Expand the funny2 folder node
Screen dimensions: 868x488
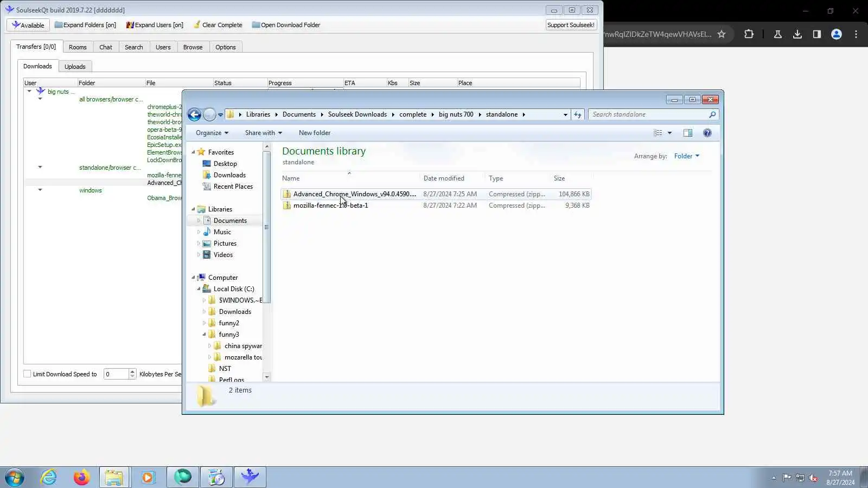tap(204, 323)
